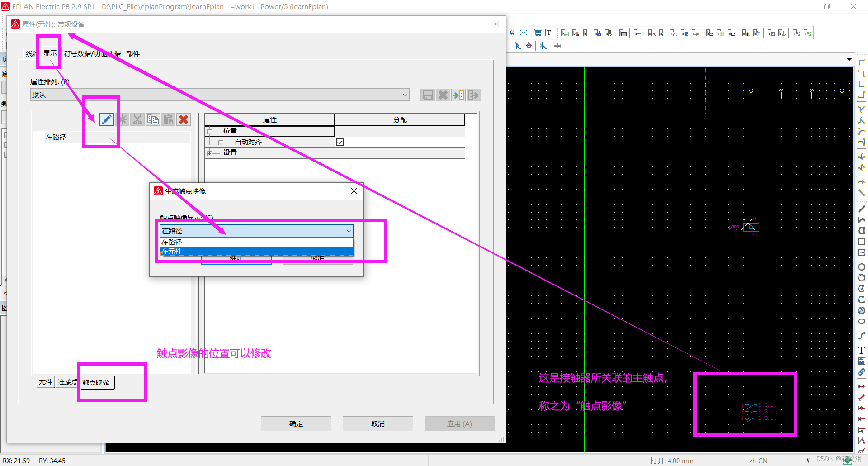Image resolution: width=868 pixels, height=466 pixels.
Task: Select the aligned dimension tool
Action: pyautogui.click(x=862, y=397)
